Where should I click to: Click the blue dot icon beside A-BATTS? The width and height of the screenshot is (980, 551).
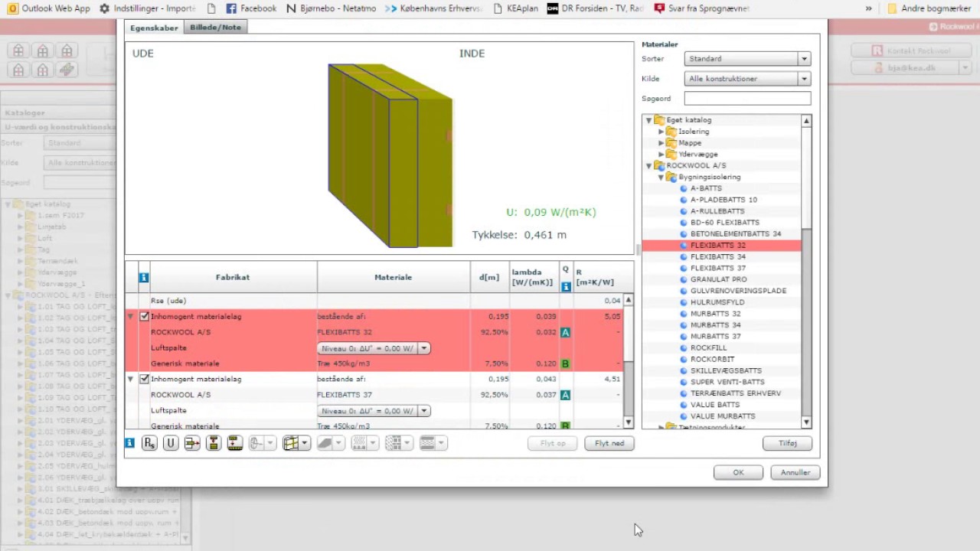point(684,188)
